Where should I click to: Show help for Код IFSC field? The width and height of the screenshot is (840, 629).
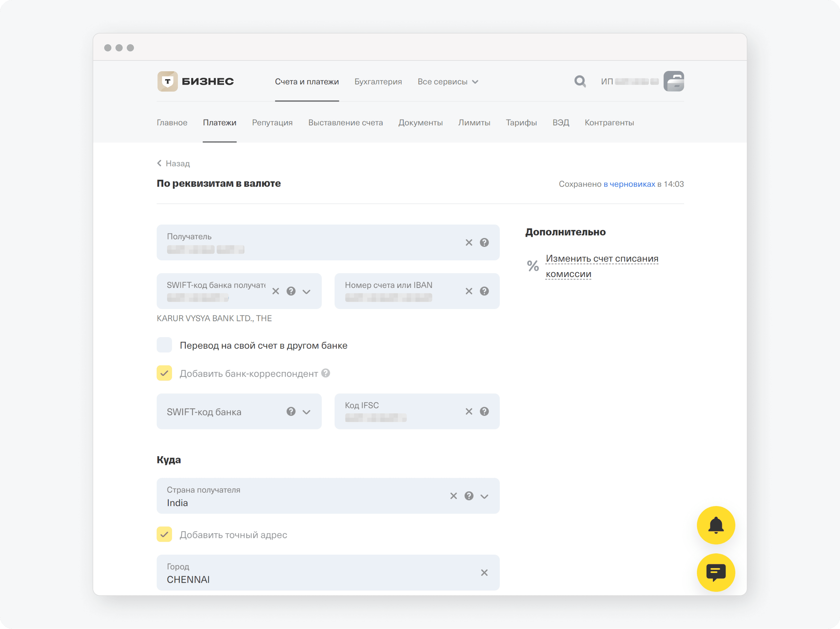pos(484,412)
